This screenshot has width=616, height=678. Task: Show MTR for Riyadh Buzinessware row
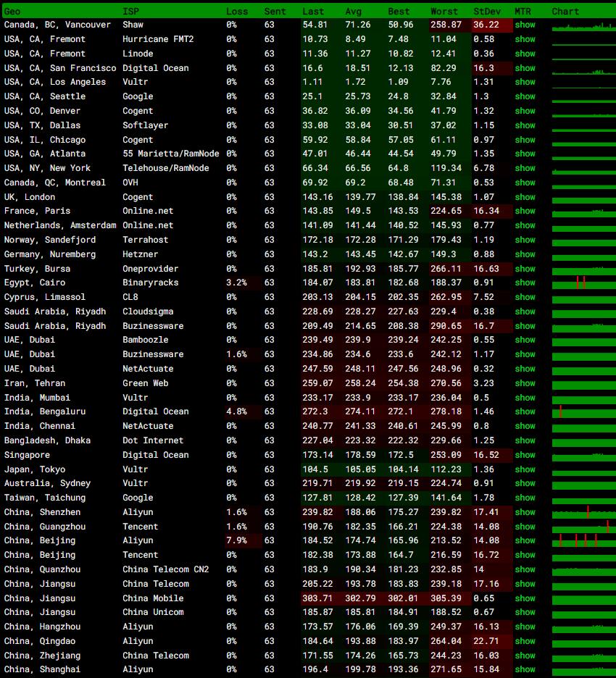pos(525,326)
